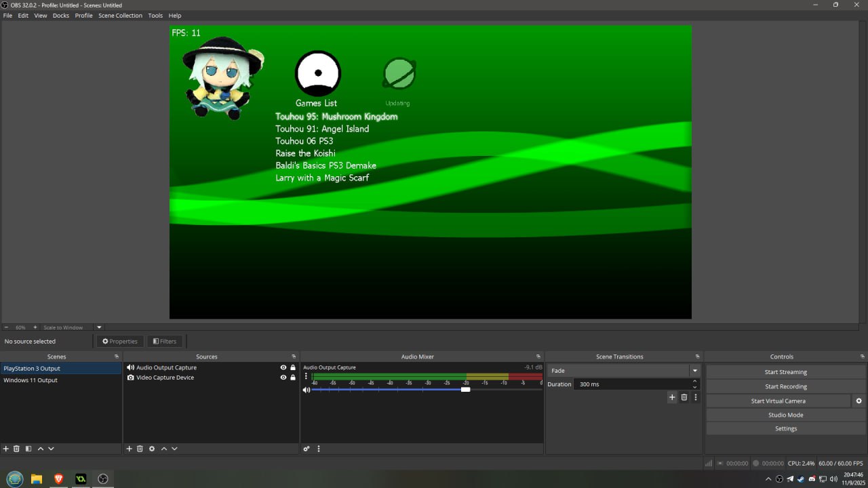Show hidden system tray icons chevron

pyautogui.click(x=769, y=479)
